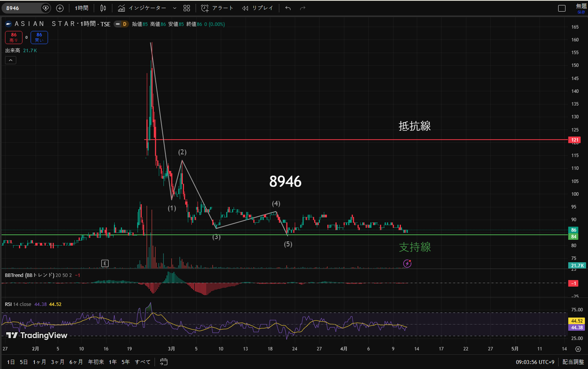Select the 1日 date range
Viewport: 588px width, 369px height.
(x=11, y=362)
